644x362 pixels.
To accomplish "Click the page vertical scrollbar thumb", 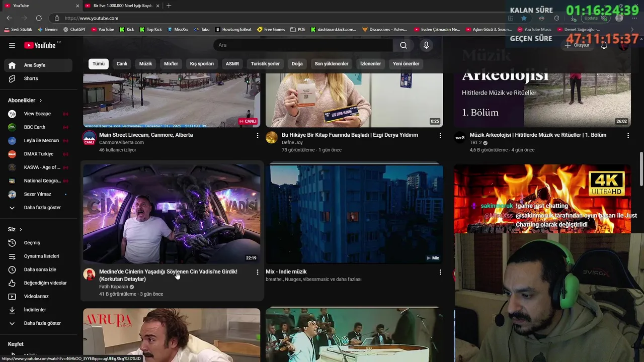I will point(641,169).
